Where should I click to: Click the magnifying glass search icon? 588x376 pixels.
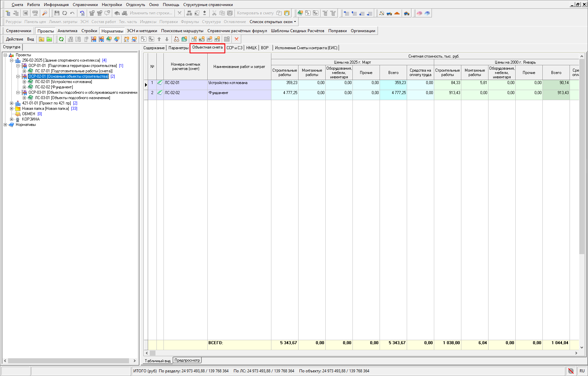(x=45, y=13)
